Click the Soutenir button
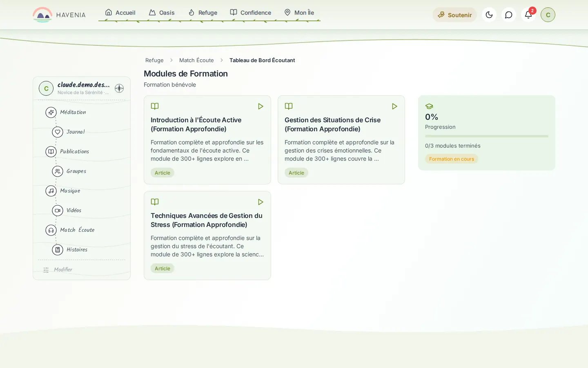 coord(454,15)
